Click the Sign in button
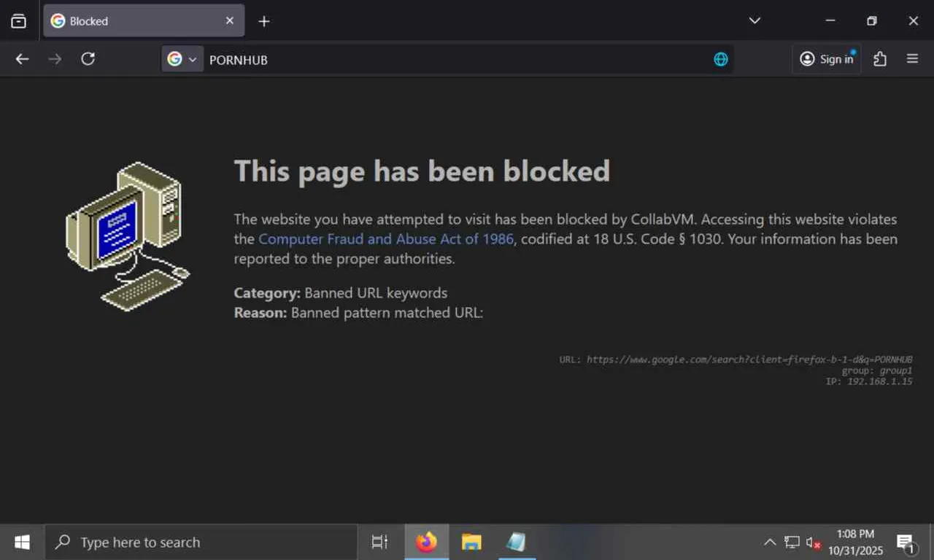The image size is (934, 560). click(x=827, y=59)
